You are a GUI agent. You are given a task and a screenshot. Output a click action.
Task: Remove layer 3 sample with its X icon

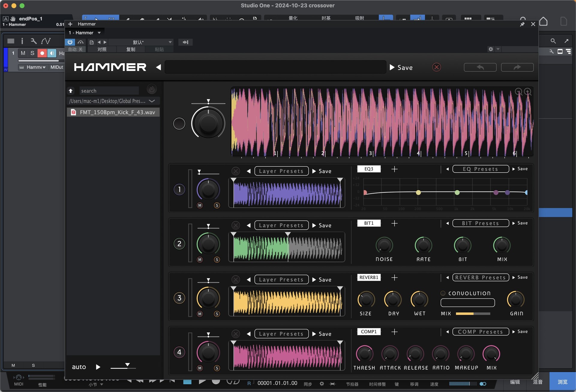pos(236,280)
